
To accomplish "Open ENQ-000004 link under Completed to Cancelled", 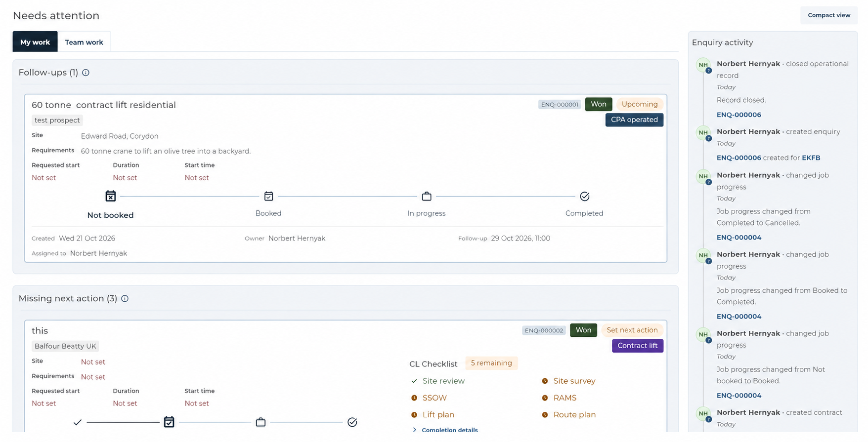I will pos(738,238).
